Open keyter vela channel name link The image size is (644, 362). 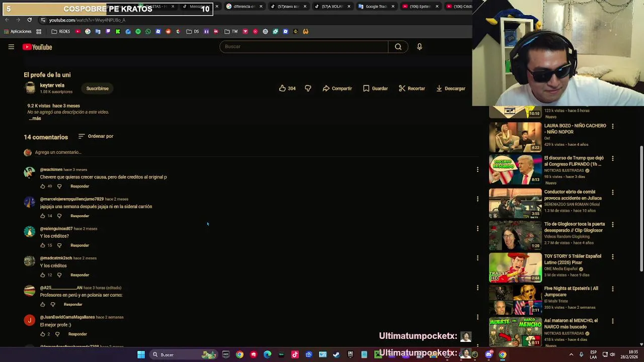[x=52, y=85]
